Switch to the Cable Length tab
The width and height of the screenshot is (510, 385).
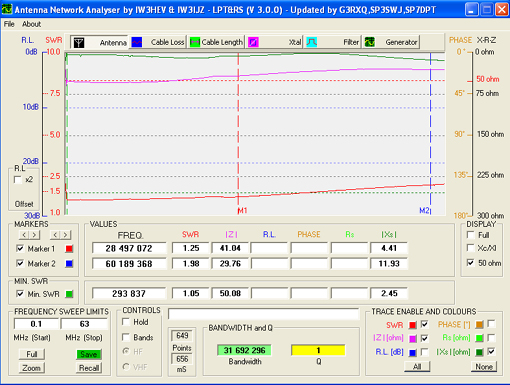(216, 42)
